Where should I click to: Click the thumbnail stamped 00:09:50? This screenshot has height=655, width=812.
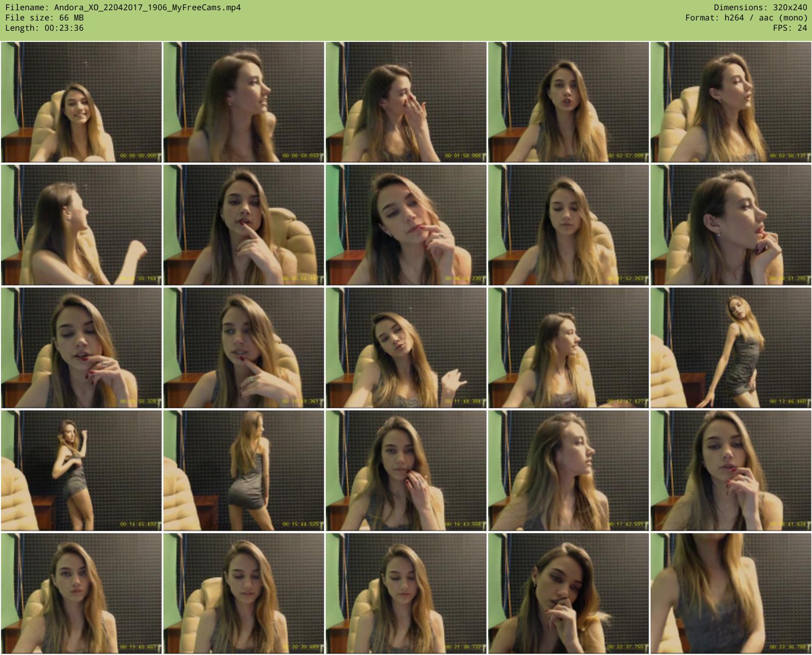[x=81, y=348]
